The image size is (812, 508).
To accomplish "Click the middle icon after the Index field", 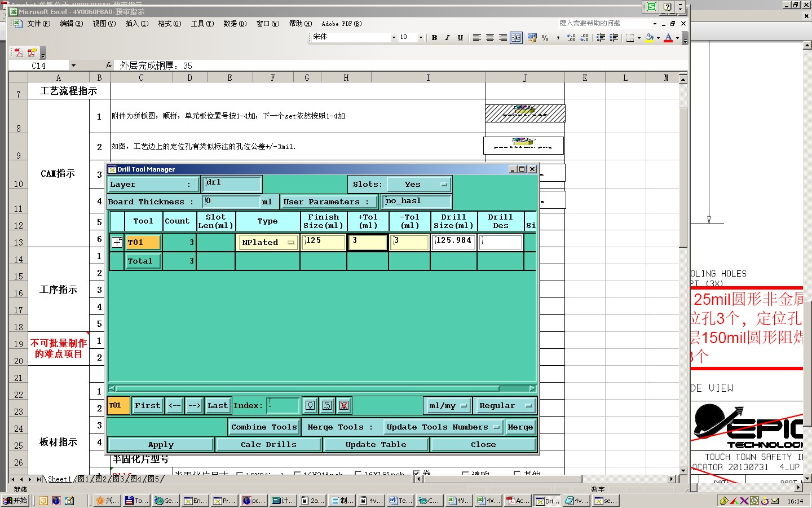I will pos(327,405).
